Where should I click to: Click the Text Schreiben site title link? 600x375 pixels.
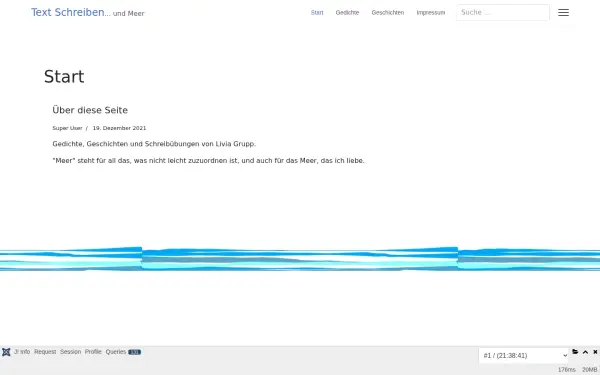[68, 12]
